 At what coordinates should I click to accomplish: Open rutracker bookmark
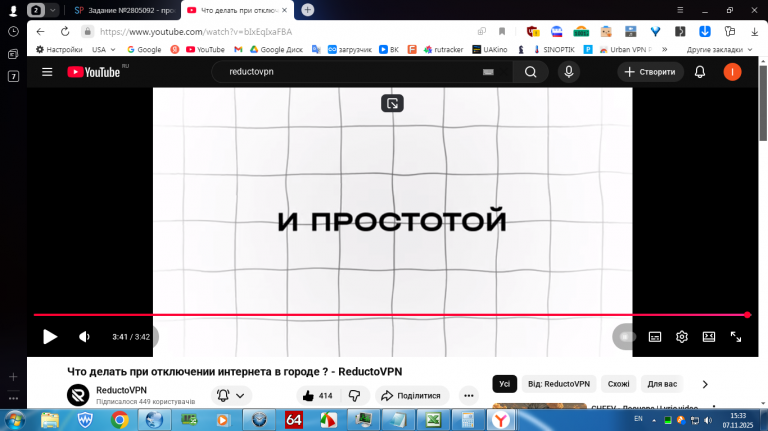pyautogui.click(x=443, y=49)
